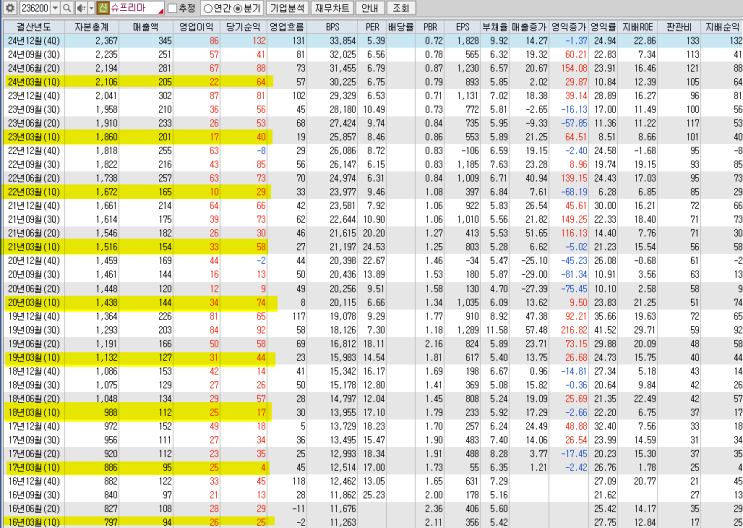The image size is (743, 528).
Task: Select the 19년09월(30) row label
Action: [x=34, y=330]
